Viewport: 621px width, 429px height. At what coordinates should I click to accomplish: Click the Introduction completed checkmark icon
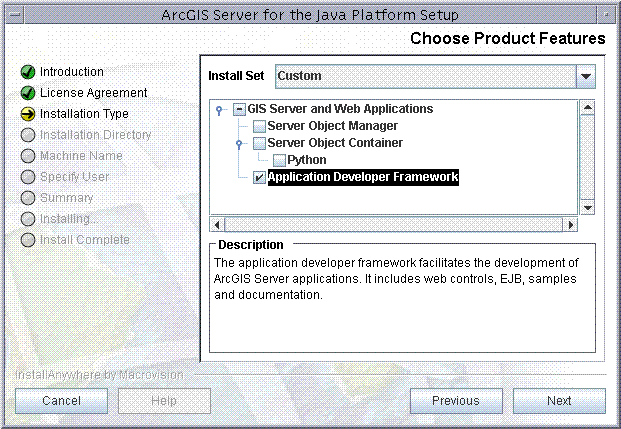pyautogui.click(x=28, y=72)
